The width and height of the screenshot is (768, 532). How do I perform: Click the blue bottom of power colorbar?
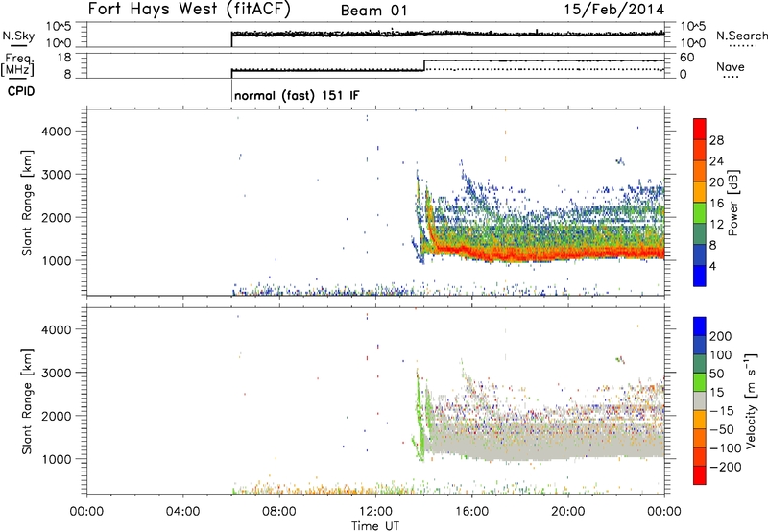coord(700,276)
